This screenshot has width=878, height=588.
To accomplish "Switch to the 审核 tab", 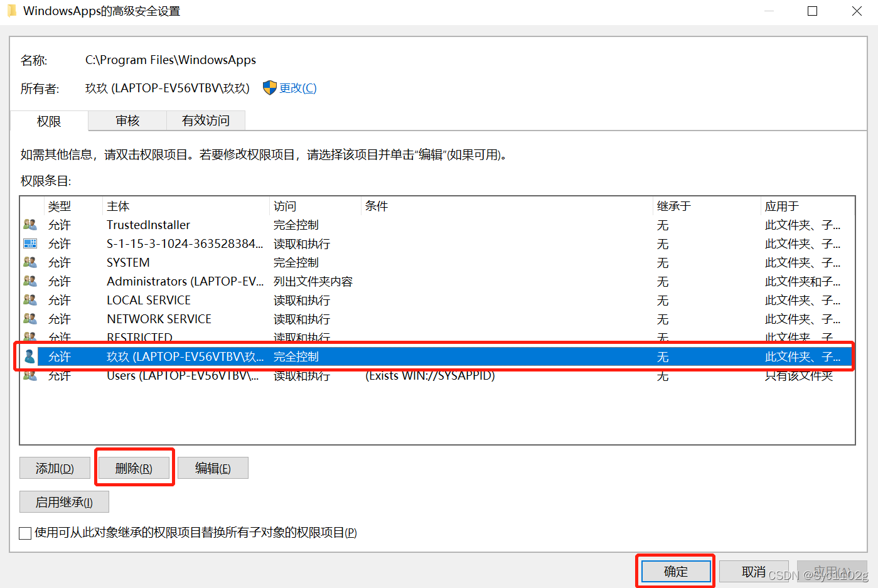I will [127, 120].
